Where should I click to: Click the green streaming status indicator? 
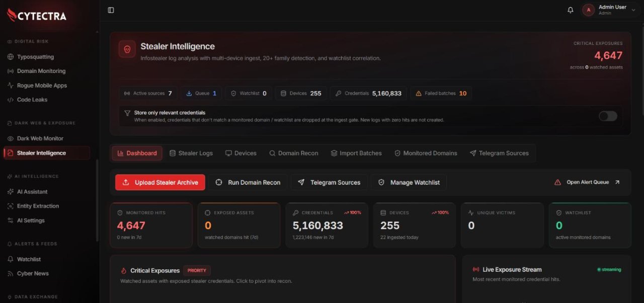(x=609, y=270)
